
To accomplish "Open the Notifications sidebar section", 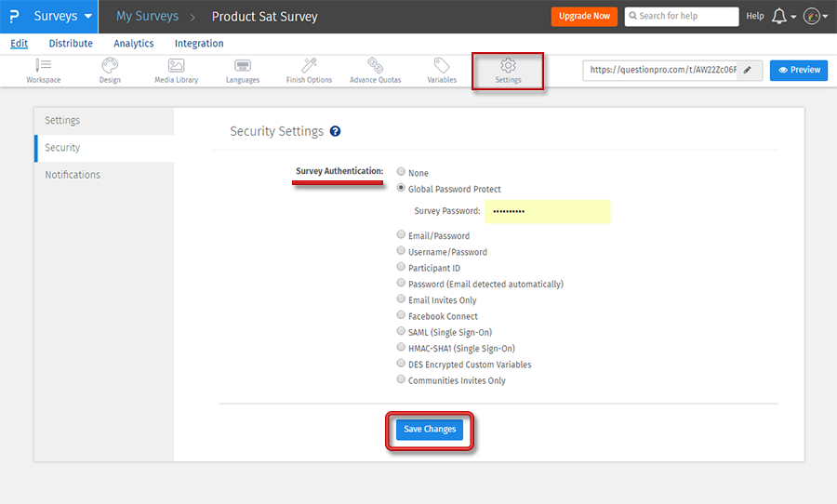I will tap(73, 175).
